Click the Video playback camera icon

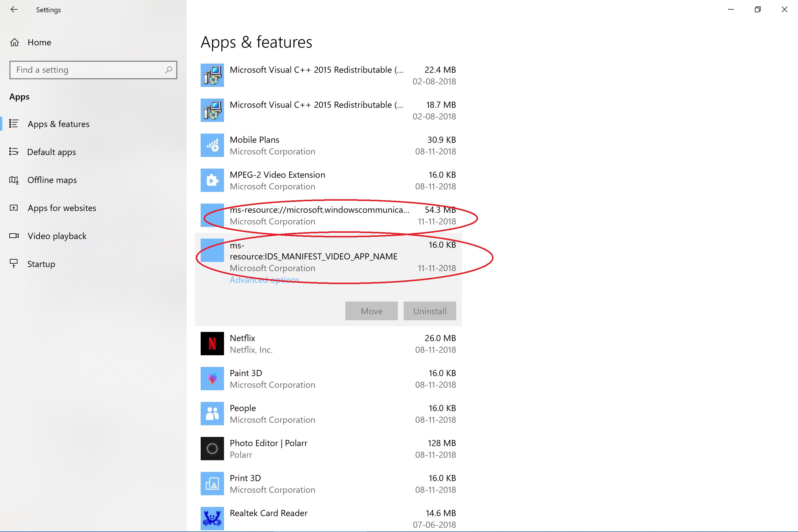14,236
